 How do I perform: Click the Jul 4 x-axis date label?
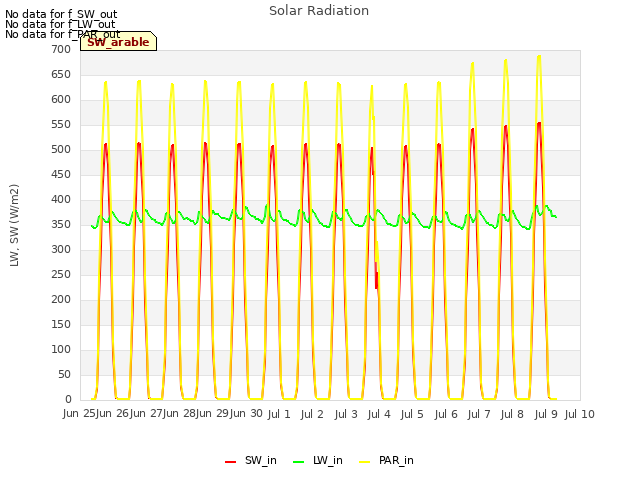click(379, 415)
